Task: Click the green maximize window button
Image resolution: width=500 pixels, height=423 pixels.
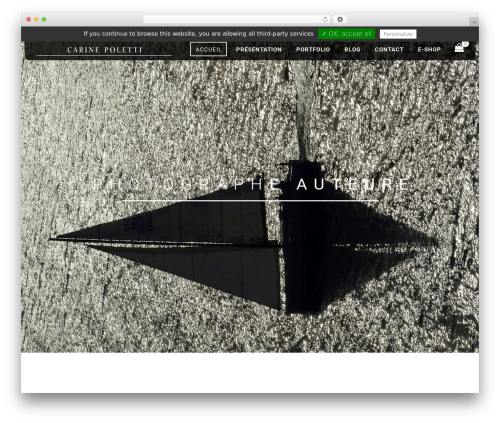Action: pos(44,20)
